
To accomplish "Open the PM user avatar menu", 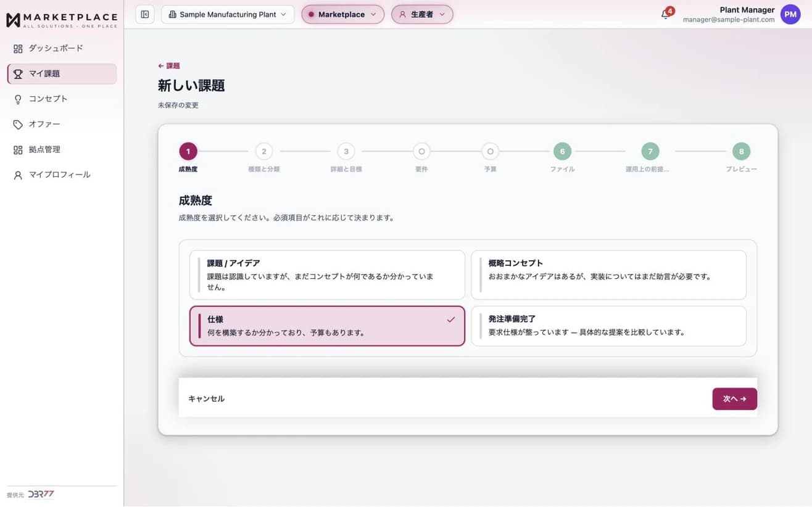I will coord(790,14).
